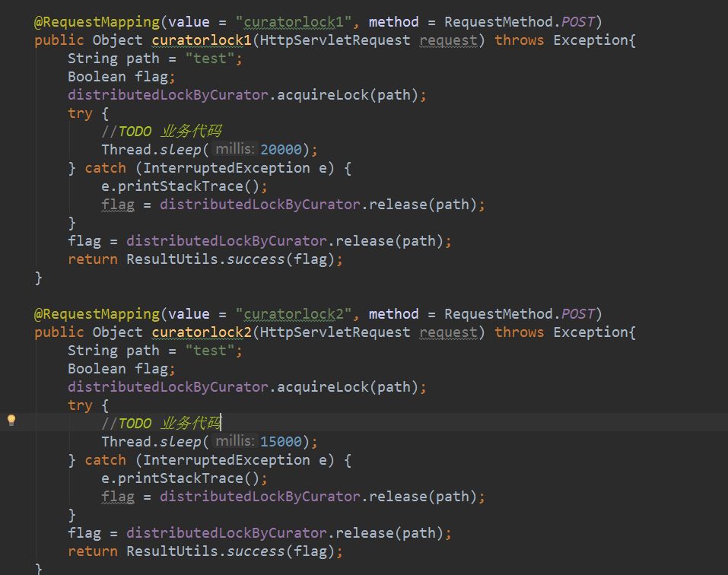Click InterruptedException in curatorlock2's catch clause
Screen dimensions: 728x575
click(226, 460)
